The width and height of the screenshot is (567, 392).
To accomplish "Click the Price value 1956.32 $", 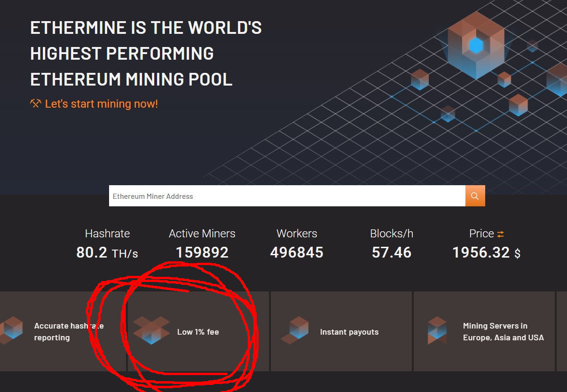I will pyautogui.click(x=487, y=253).
